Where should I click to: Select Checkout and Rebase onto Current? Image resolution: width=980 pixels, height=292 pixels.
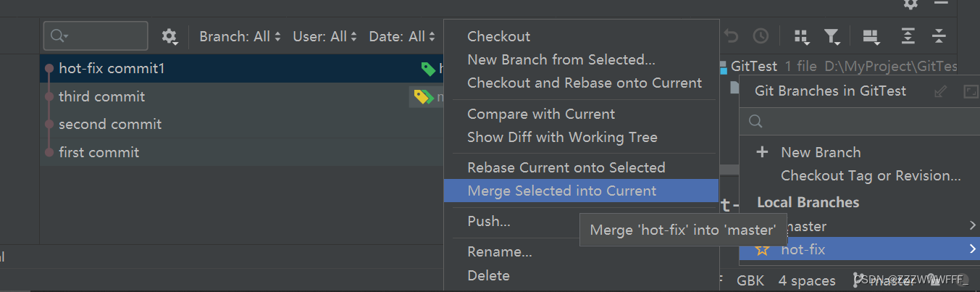click(x=585, y=83)
